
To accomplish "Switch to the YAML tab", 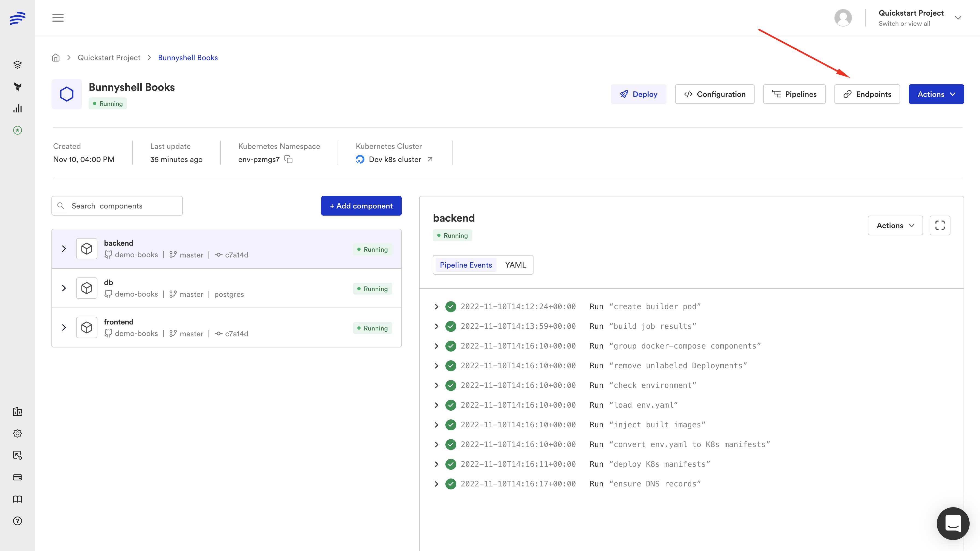I will 515,265.
